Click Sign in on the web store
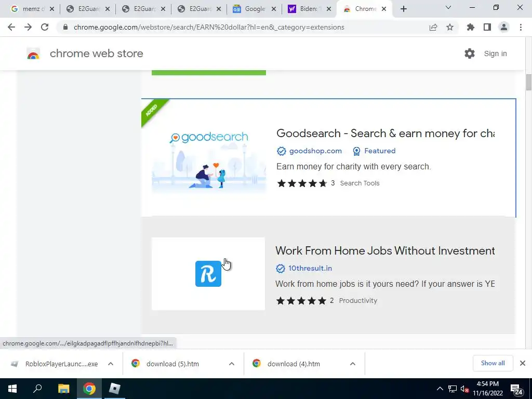Image resolution: width=532 pixels, height=399 pixels. (x=495, y=54)
